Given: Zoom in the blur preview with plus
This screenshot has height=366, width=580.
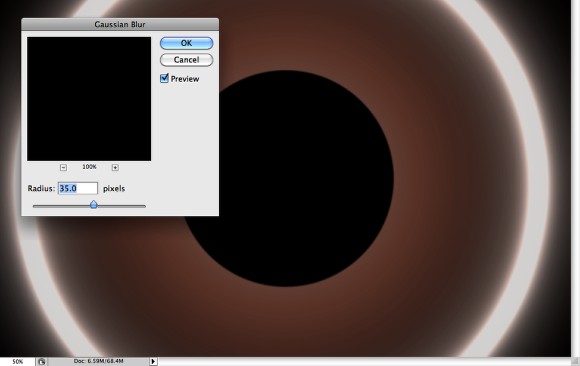Looking at the screenshot, I should pos(115,168).
